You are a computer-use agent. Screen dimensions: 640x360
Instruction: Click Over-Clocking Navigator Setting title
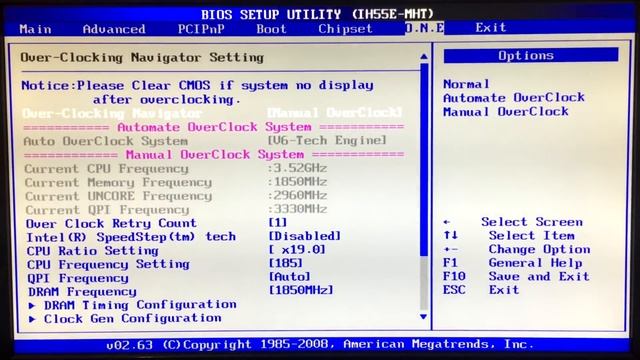point(142,58)
